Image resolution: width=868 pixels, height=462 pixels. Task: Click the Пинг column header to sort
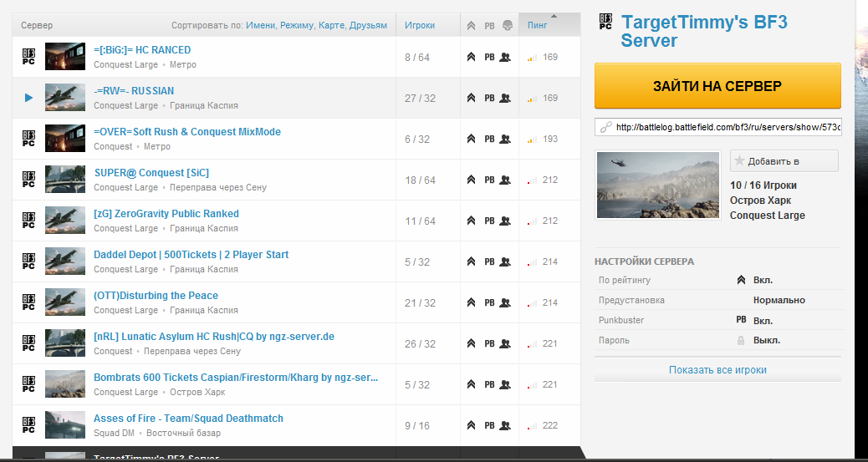click(538, 25)
